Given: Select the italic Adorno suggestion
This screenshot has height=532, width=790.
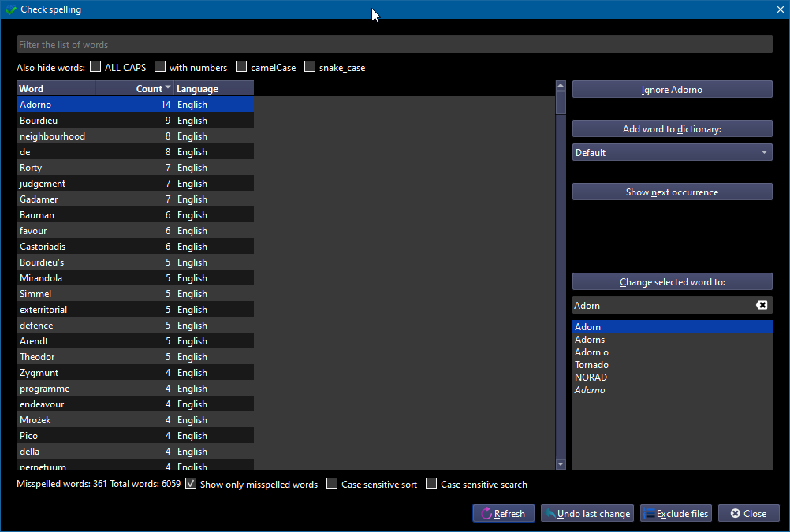Looking at the screenshot, I should [672, 390].
